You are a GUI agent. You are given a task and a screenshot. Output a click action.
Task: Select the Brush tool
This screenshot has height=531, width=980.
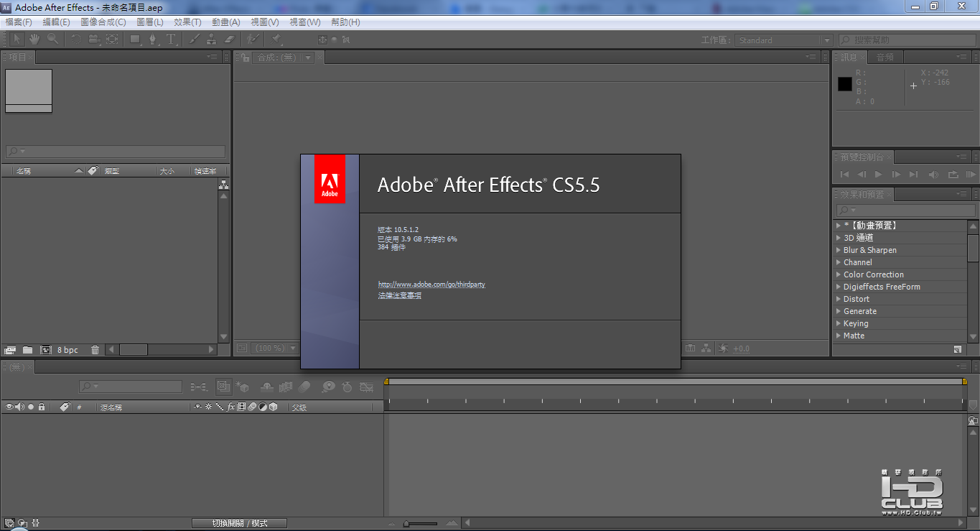tap(194, 40)
